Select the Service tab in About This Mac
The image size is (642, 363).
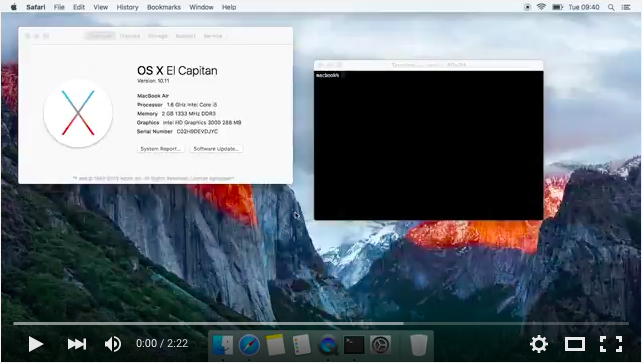point(213,36)
